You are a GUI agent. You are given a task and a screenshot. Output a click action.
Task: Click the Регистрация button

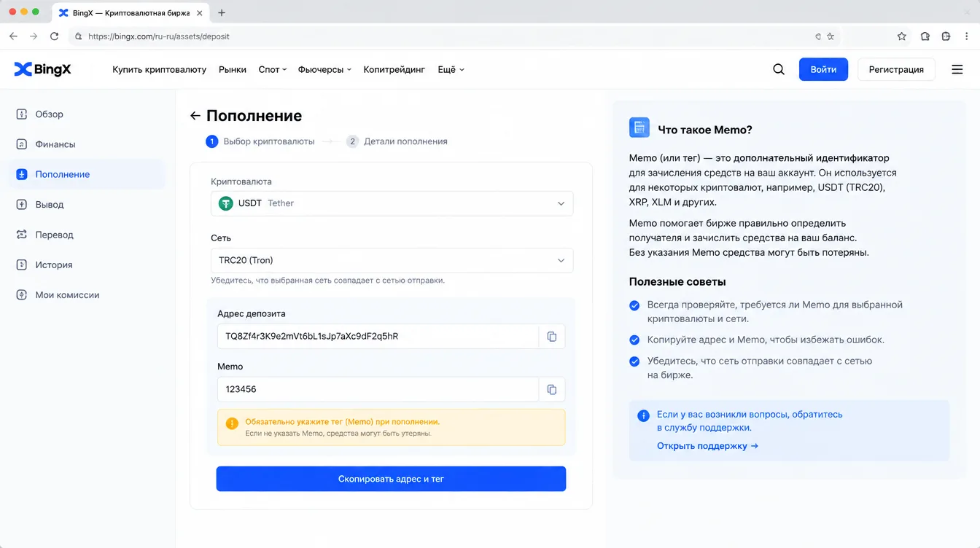tap(896, 69)
